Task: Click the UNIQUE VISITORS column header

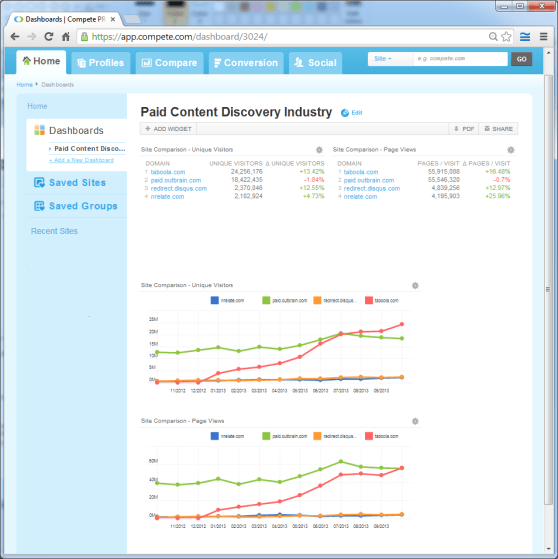Action: click(x=236, y=164)
